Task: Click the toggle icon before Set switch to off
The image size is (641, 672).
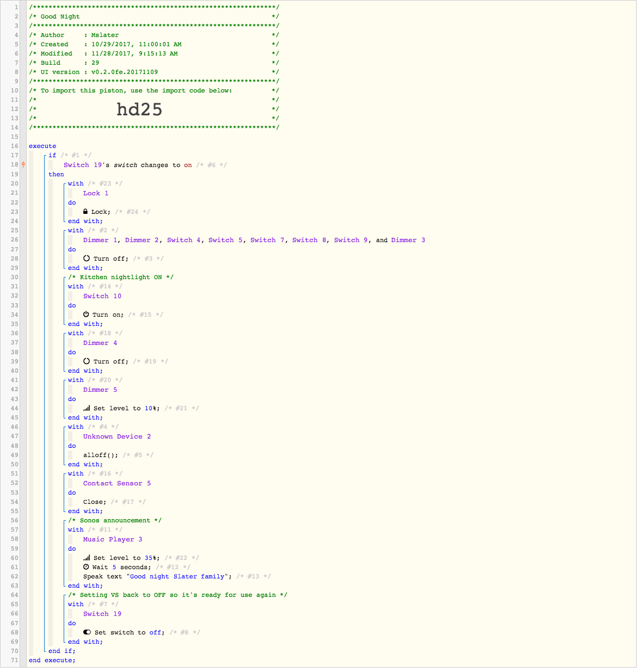Action: pos(87,632)
